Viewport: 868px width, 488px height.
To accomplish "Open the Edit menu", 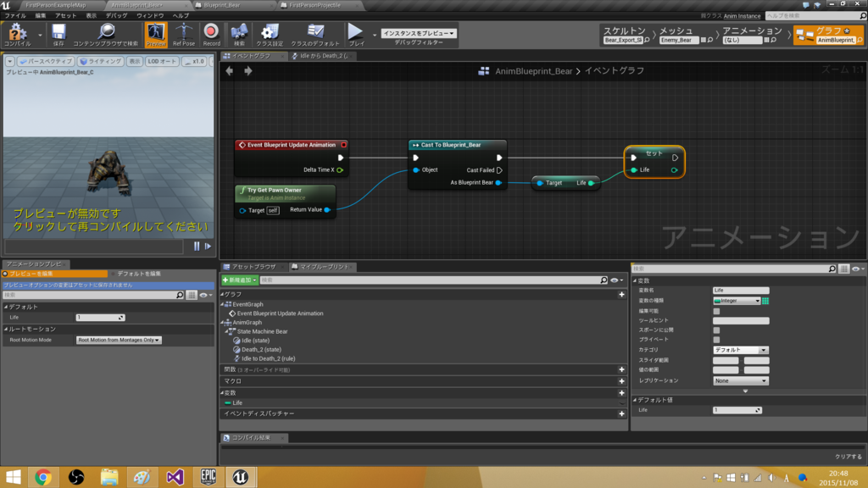I will tap(41, 15).
